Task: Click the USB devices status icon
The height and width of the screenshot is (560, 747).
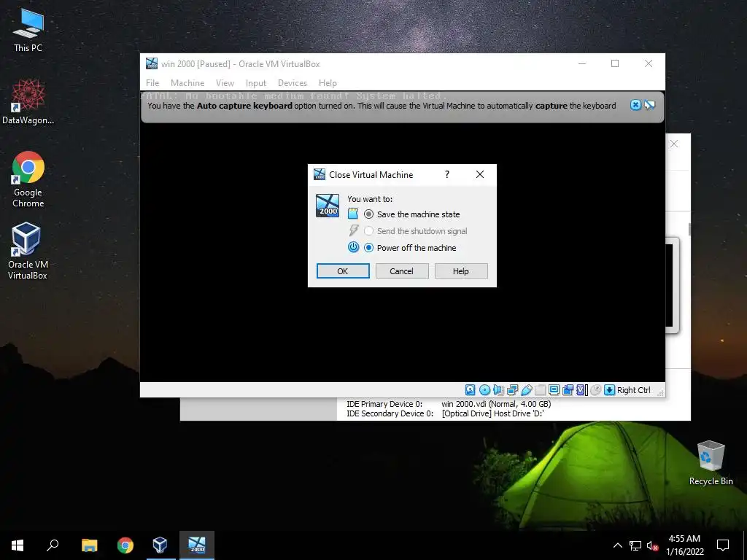Action: 526,390
